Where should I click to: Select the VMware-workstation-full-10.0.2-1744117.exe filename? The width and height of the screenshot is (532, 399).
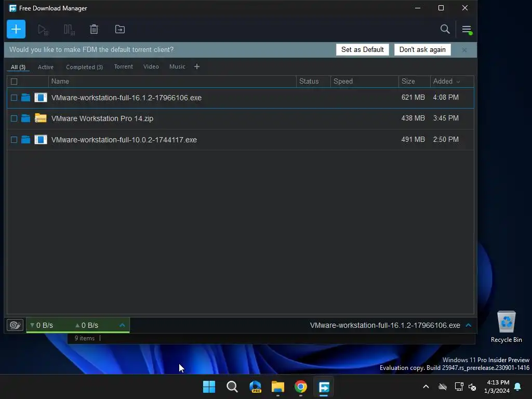pos(124,140)
